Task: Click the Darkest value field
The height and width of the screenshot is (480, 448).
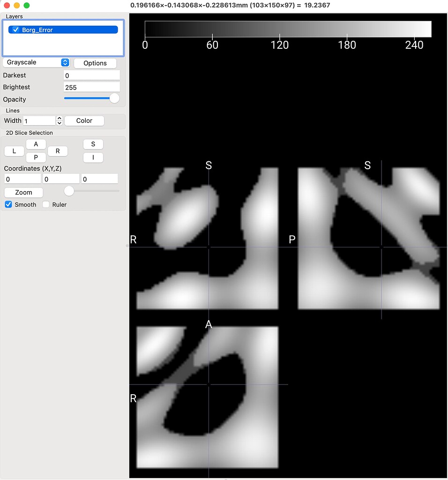Action: click(x=91, y=75)
